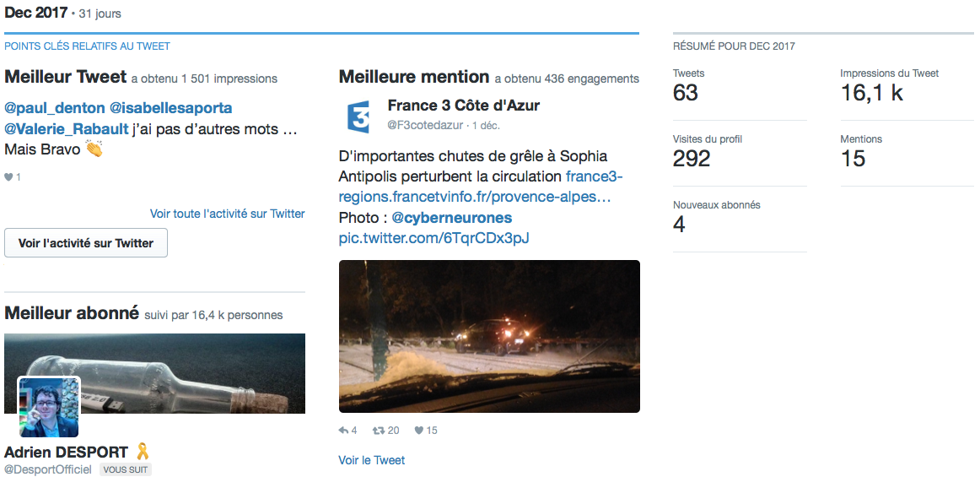Click the yellow ribbon emoji beside Adrien DESPORT

coord(142,452)
